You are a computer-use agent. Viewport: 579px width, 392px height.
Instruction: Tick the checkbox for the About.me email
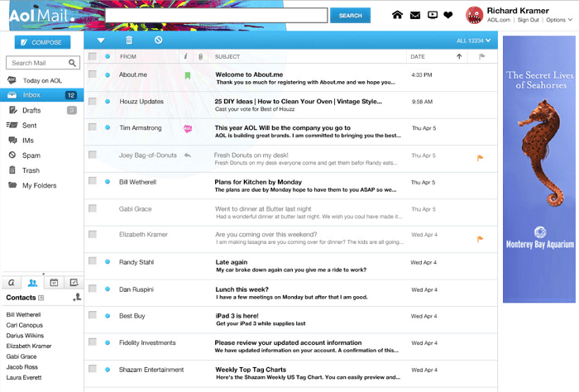click(93, 75)
